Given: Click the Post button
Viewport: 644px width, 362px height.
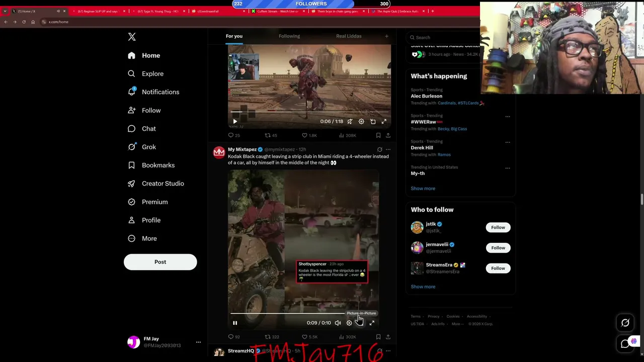Looking at the screenshot, I should pyautogui.click(x=160, y=262).
